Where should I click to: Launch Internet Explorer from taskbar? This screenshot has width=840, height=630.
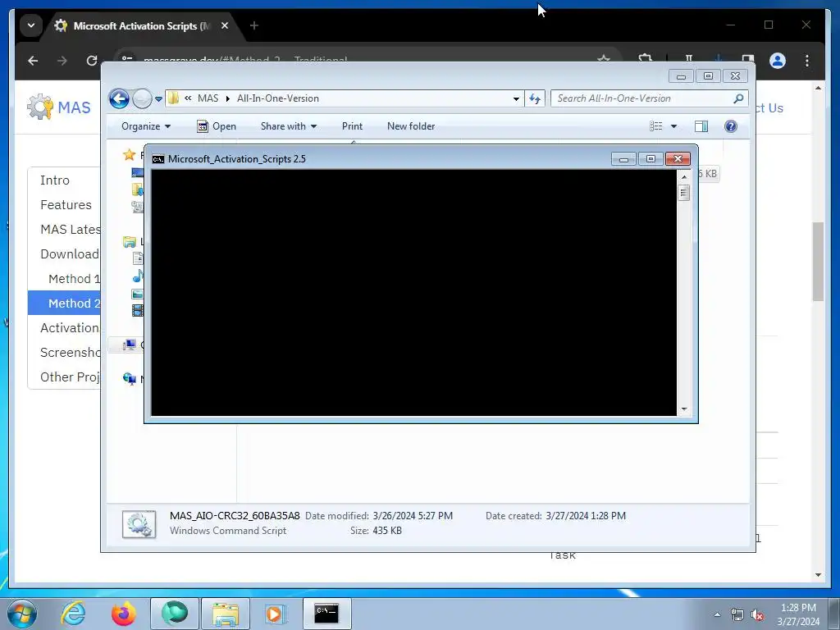click(73, 614)
